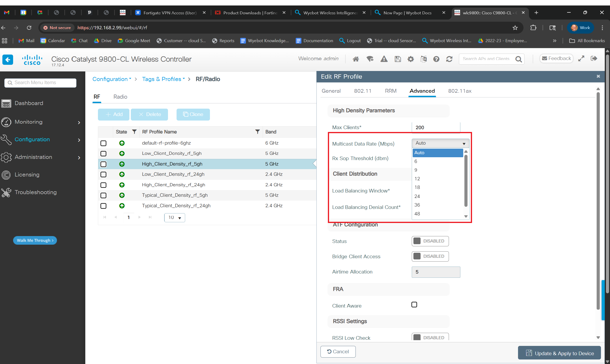The image size is (610, 364).
Task: Click the Max Clients input field
Action: (x=436, y=127)
